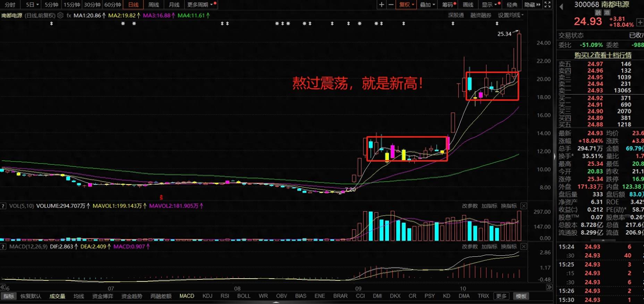This screenshot has width=644, height=304.
Task: Toggle fullscreen chart icon
Action: point(547,5)
